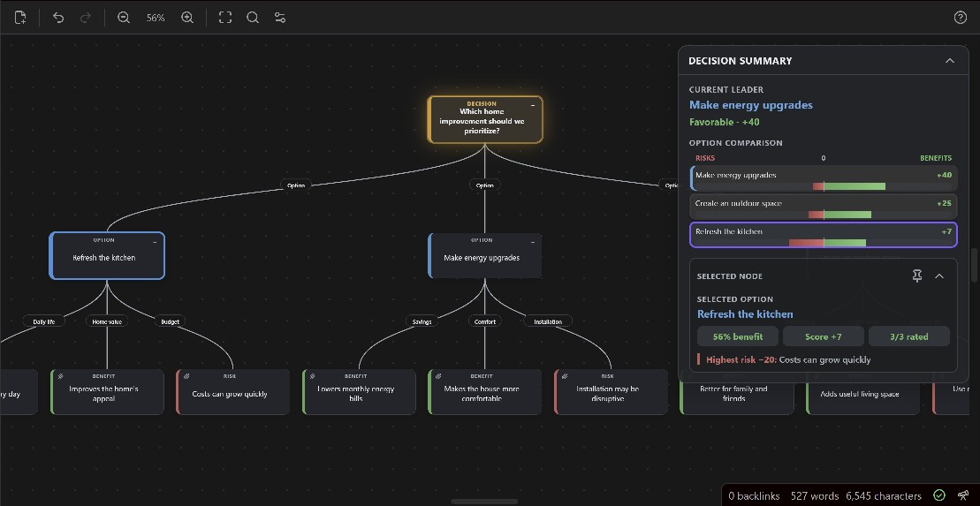
Task: Click the Installation edge label
Action: (x=548, y=321)
